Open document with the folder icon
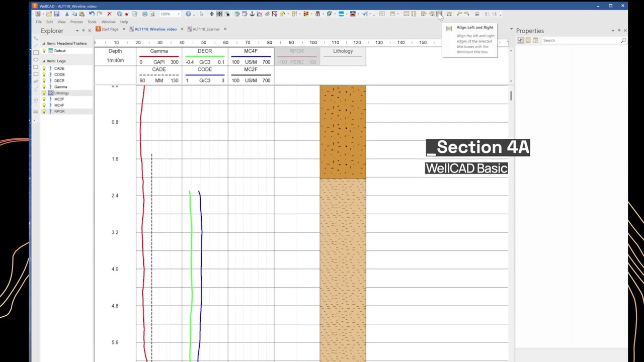Screen dimensions: 644x362 [x=49, y=14]
